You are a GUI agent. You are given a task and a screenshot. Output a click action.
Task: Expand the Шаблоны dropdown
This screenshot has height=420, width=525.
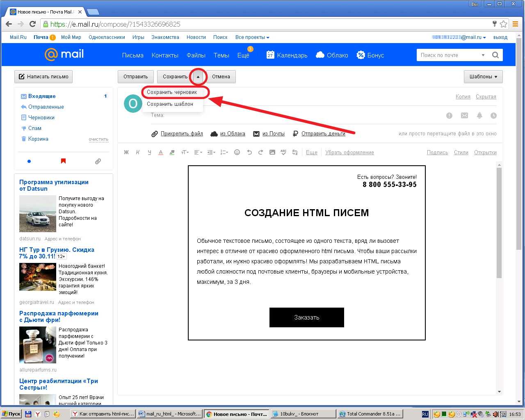point(483,77)
